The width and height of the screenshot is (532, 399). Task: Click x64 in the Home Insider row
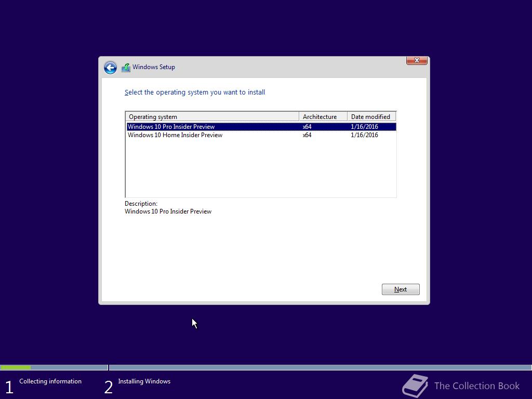(x=307, y=135)
